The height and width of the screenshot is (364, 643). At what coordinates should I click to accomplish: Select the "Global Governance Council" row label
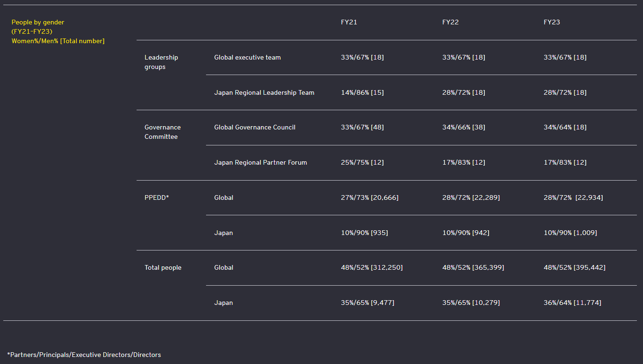click(x=255, y=128)
